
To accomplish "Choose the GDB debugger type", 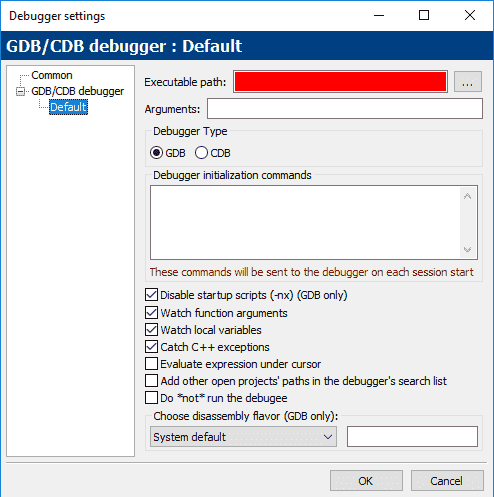I will click(x=156, y=153).
